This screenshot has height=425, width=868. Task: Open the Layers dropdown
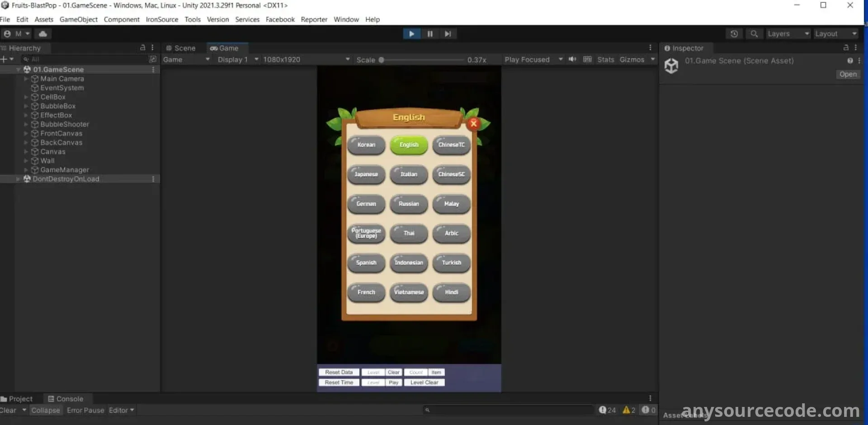[x=788, y=34]
